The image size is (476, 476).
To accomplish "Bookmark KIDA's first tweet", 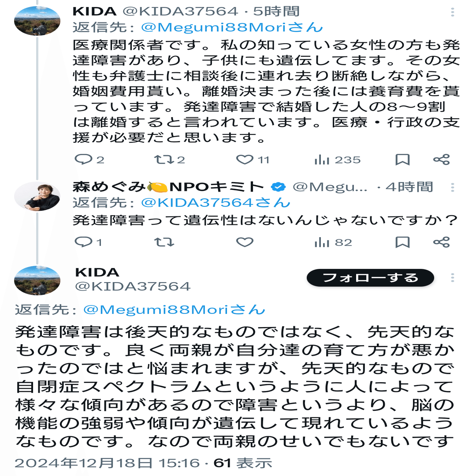I will pos(402,160).
